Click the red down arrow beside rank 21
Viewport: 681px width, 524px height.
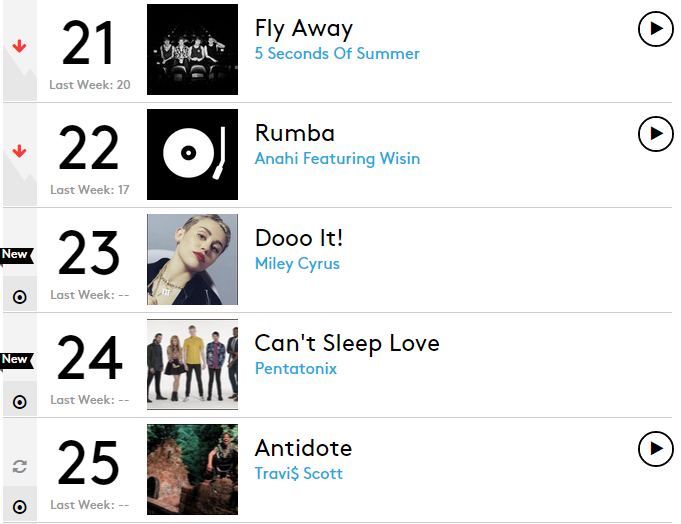click(19, 46)
